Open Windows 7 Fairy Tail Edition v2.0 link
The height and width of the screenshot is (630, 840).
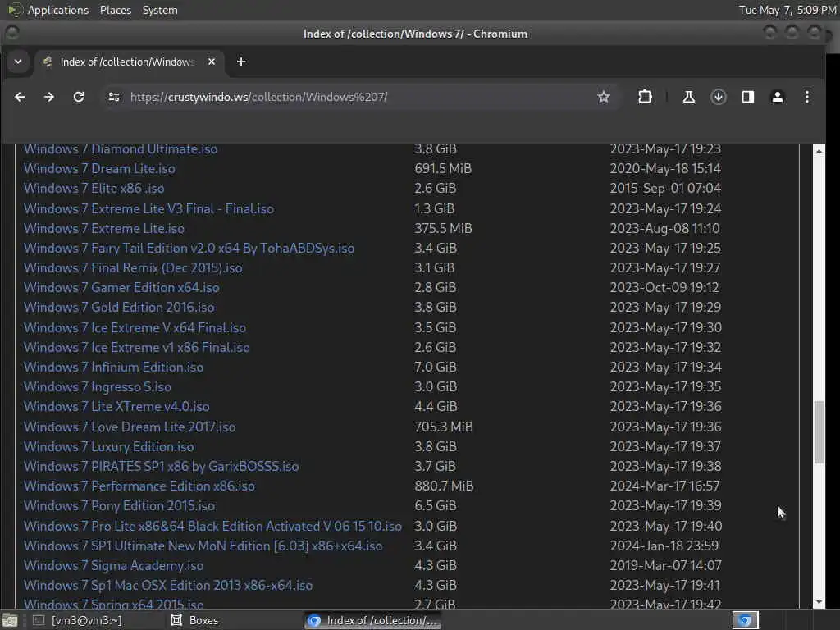[189, 249]
